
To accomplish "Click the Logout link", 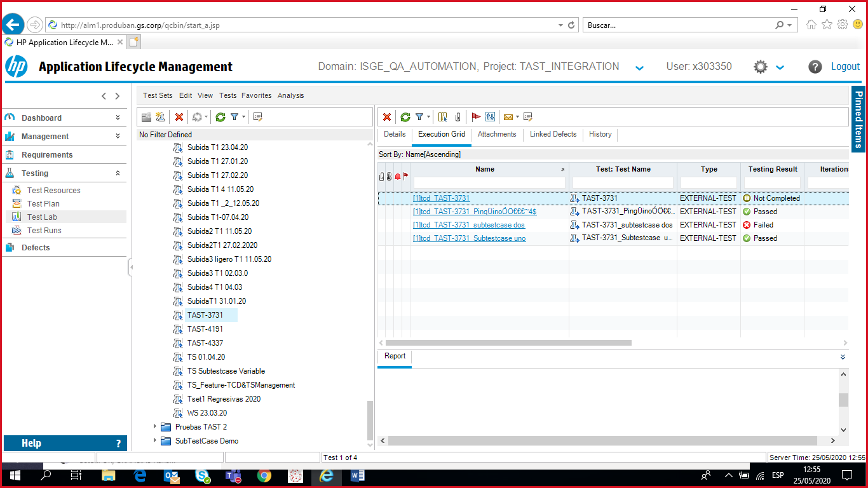I will (x=845, y=67).
